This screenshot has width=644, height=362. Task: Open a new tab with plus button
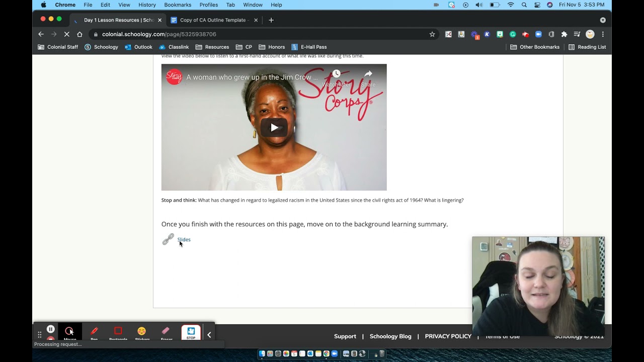pos(271,20)
